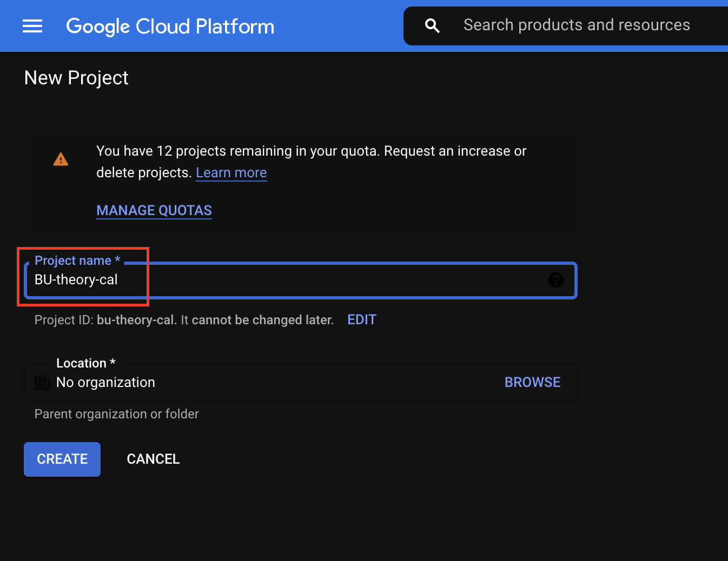Click EDIT next to Project ID
728x561 pixels.
coord(362,320)
